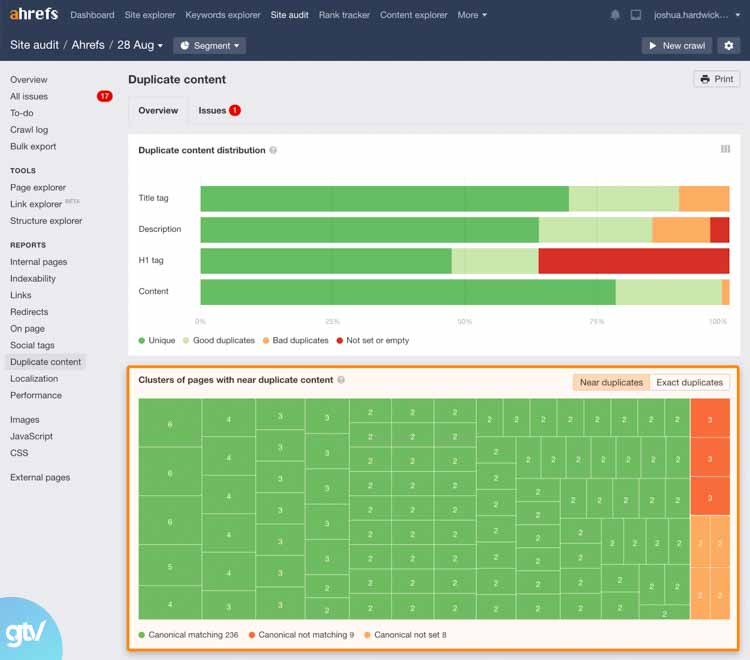This screenshot has width=750, height=660.
Task: Select the Near duplicates toggle
Action: (x=611, y=382)
